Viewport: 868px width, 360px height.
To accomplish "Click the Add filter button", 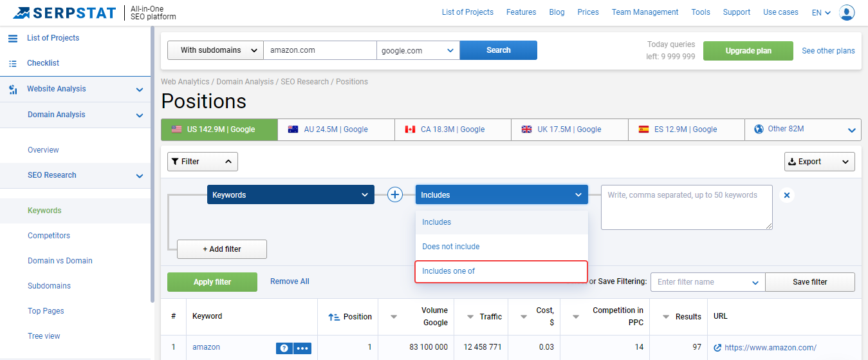I will pos(222,249).
